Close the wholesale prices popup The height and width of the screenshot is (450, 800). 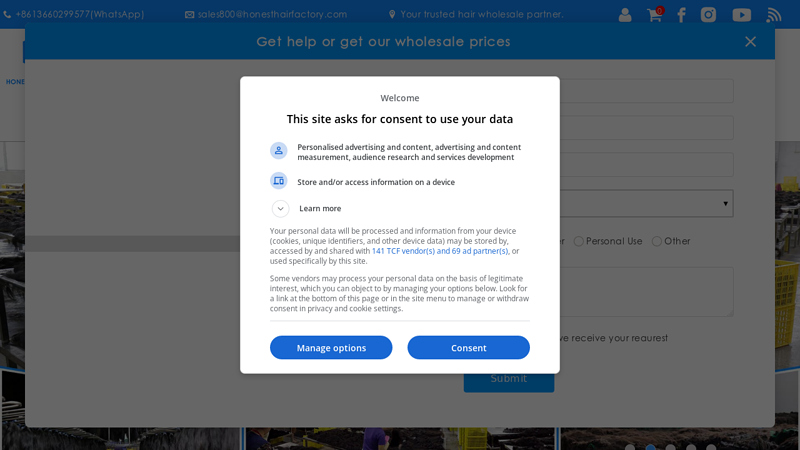tap(750, 42)
